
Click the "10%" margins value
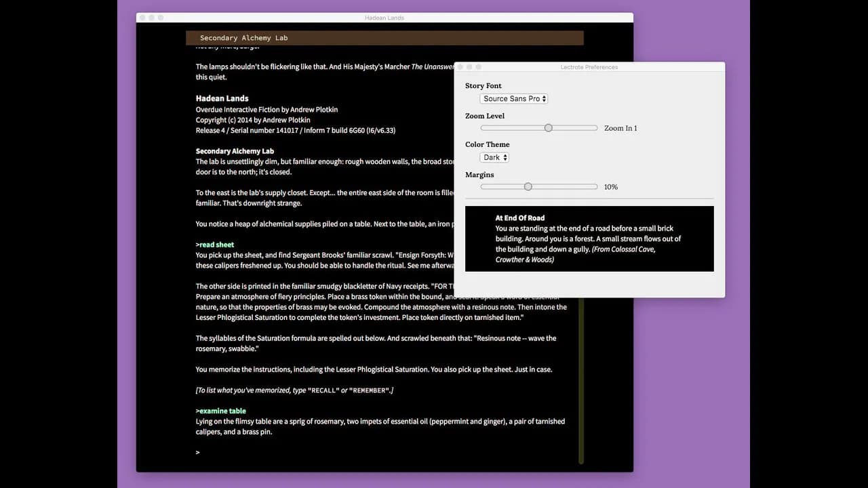pos(611,187)
